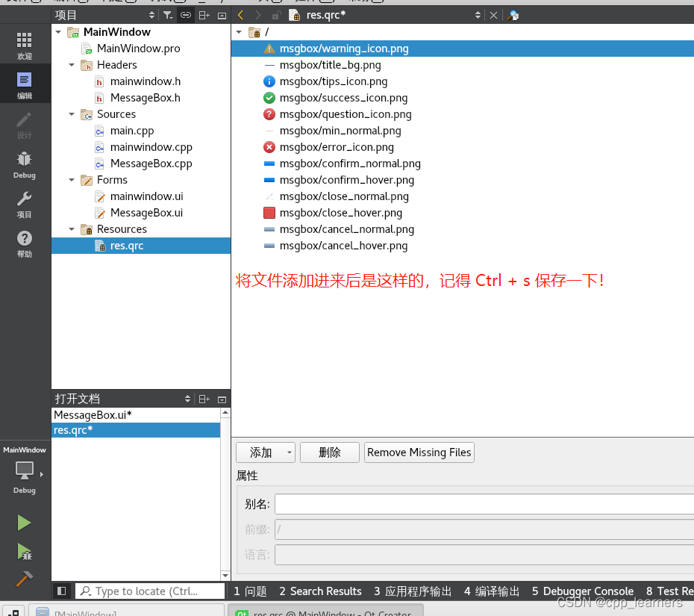Click the split editor icon in the project panel header
694x616 pixels.
(204, 14)
